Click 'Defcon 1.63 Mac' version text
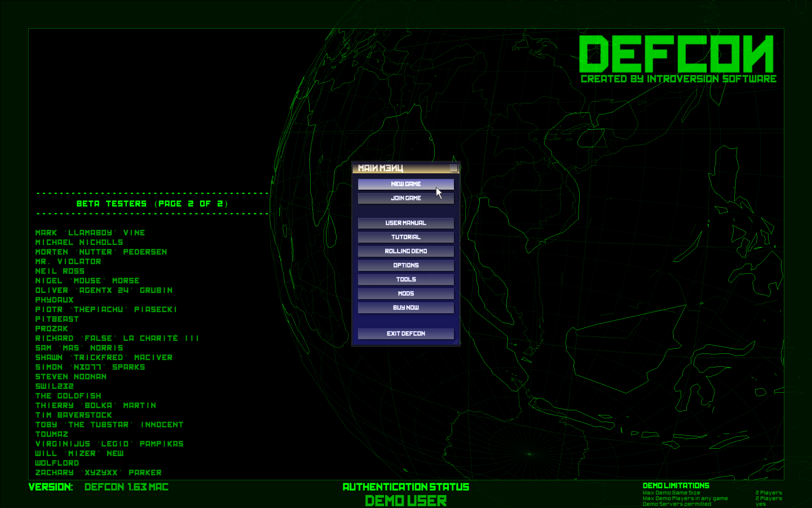 click(126, 487)
